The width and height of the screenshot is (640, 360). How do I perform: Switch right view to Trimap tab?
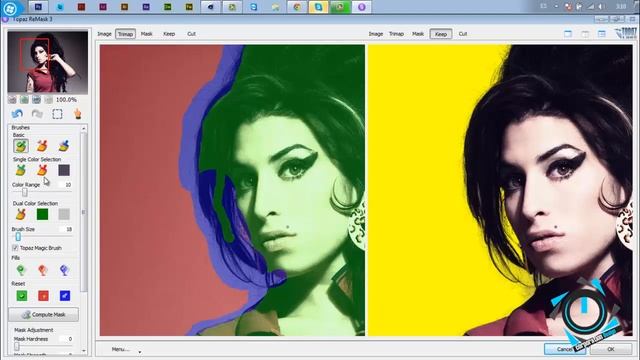tap(396, 34)
